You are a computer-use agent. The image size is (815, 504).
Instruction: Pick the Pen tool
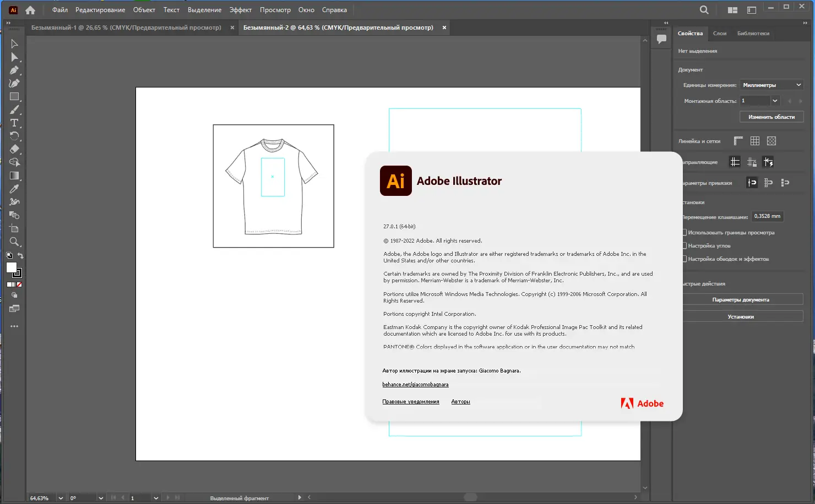(14, 70)
